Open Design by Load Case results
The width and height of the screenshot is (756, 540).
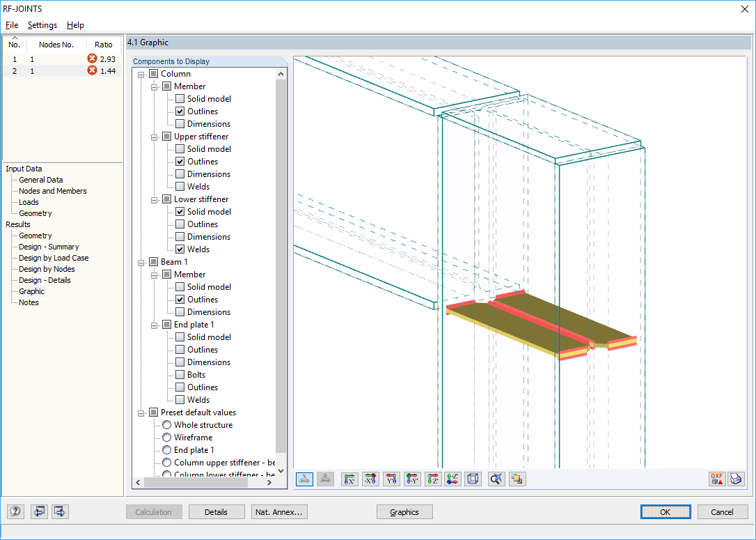54,258
